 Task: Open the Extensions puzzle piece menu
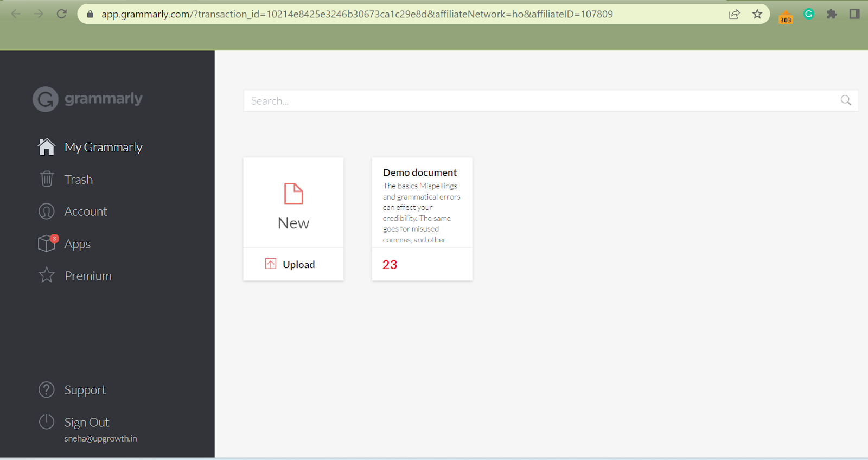tap(832, 14)
